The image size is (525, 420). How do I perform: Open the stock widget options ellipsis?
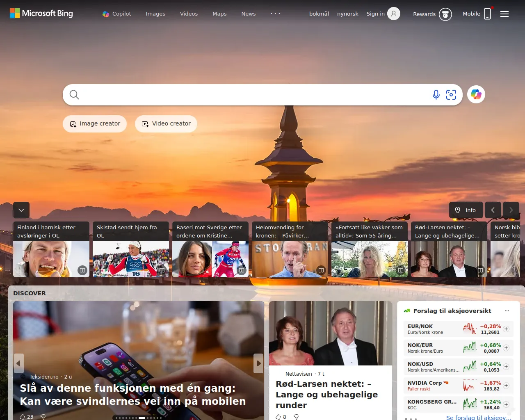pyautogui.click(x=507, y=311)
